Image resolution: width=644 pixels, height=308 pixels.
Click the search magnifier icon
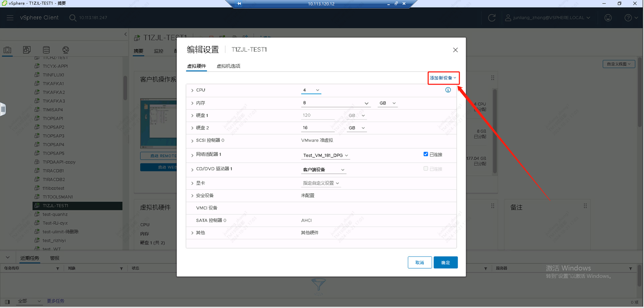click(73, 18)
